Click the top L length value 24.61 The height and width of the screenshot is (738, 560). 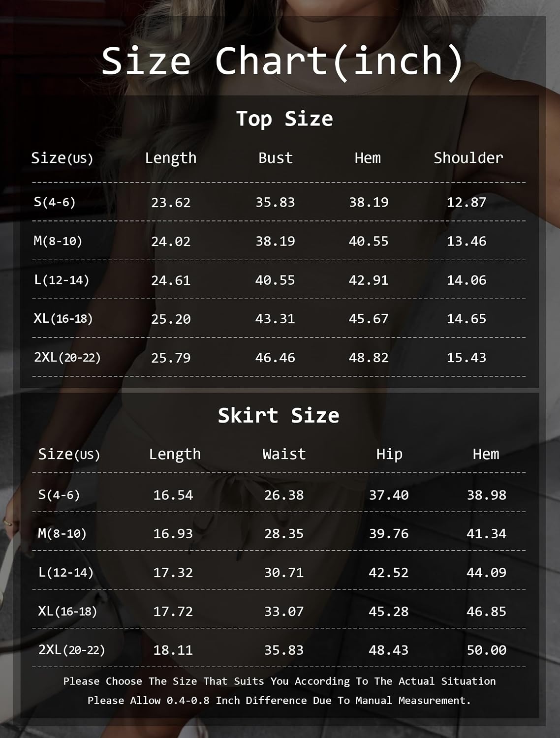[x=171, y=280]
